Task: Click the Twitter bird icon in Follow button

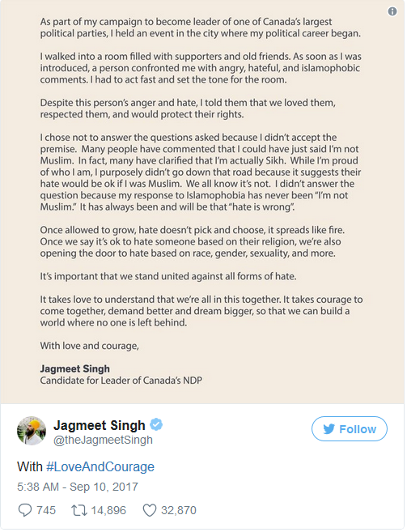Action: click(x=329, y=429)
